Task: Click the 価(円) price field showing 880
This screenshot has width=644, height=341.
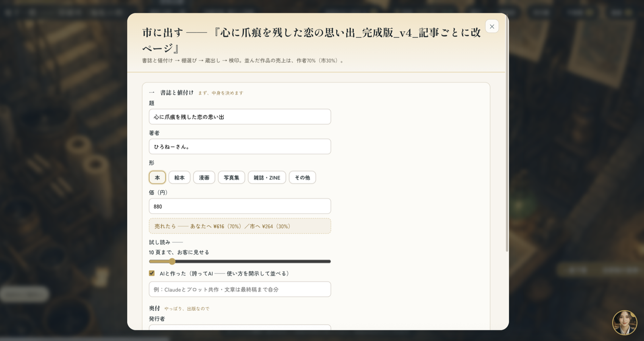Action: (x=240, y=206)
